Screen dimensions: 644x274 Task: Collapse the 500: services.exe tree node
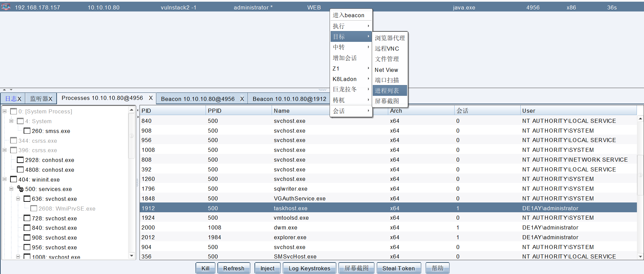pyautogui.click(x=11, y=189)
